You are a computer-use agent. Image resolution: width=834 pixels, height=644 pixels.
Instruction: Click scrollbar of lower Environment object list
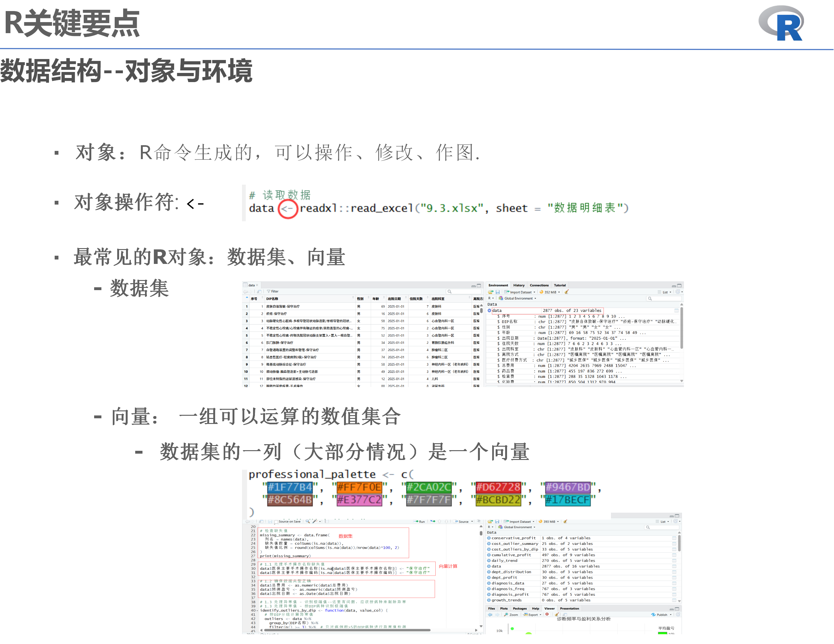[679, 543]
